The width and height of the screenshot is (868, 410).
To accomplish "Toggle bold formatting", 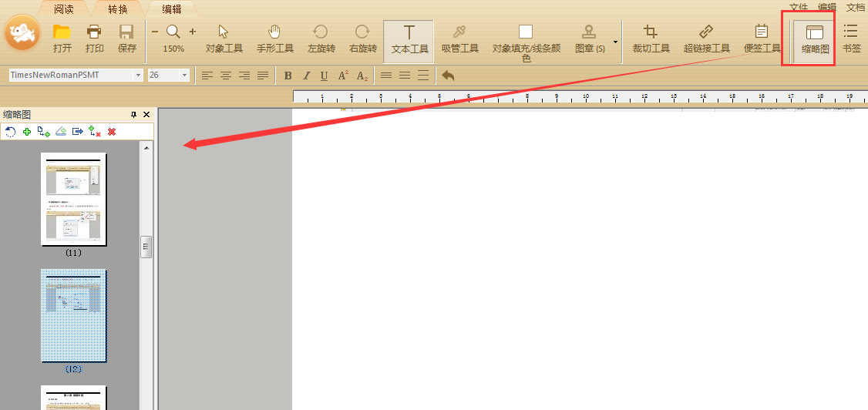I will (288, 76).
